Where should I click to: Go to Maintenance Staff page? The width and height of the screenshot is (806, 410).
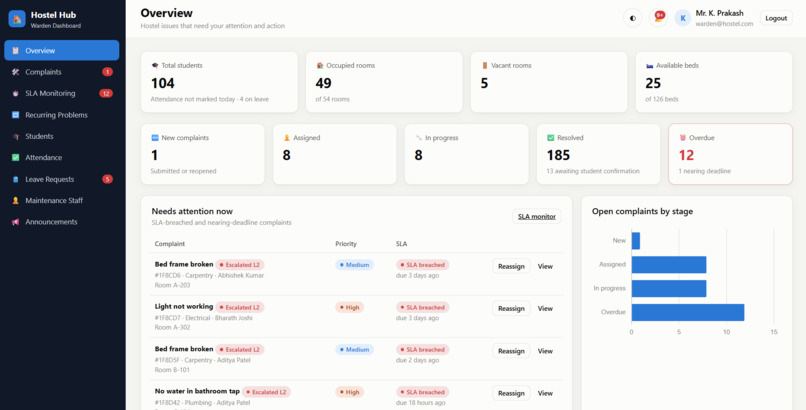point(62,201)
